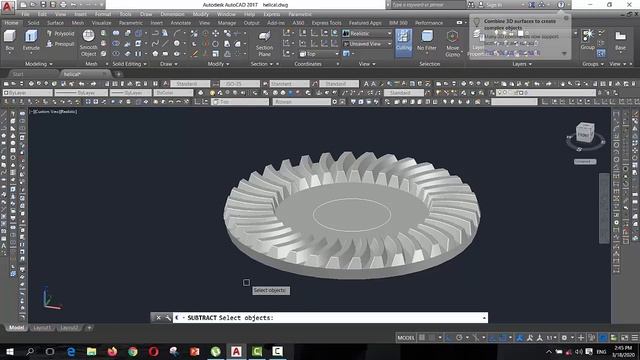Toggle the MODEL space status button
Viewport: 640px width, 360px height.
click(x=406, y=338)
